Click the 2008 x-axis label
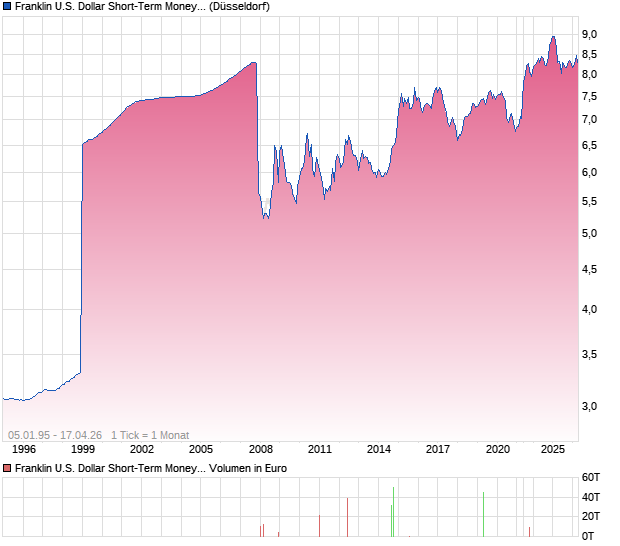This screenshot has height=546, width=620. point(261,449)
